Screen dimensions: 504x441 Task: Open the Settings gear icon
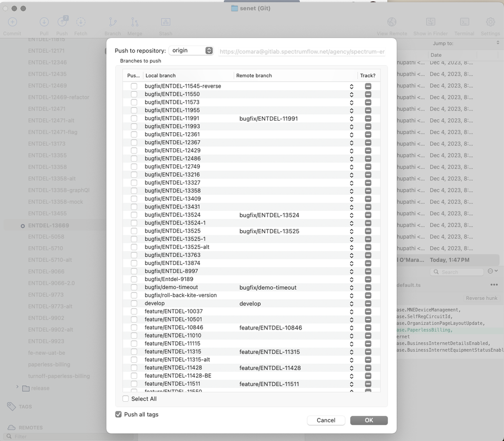490,22
